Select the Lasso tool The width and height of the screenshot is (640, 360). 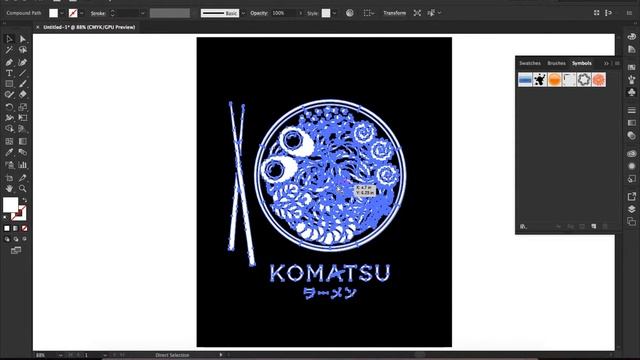point(22,50)
